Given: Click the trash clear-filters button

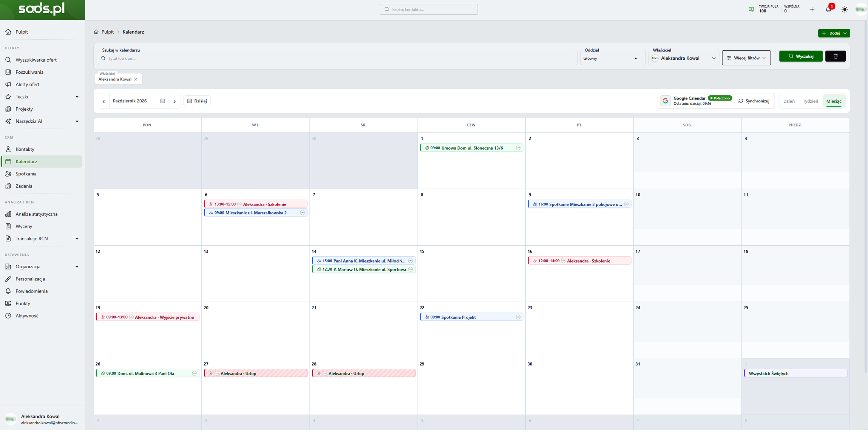Looking at the screenshot, I should tap(836, 56).
